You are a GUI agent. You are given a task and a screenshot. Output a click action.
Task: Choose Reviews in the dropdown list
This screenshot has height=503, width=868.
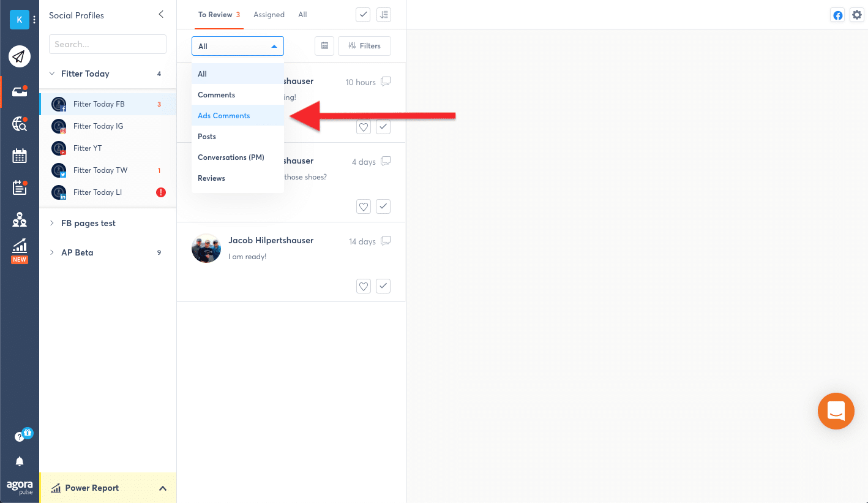tap(238, 178)
